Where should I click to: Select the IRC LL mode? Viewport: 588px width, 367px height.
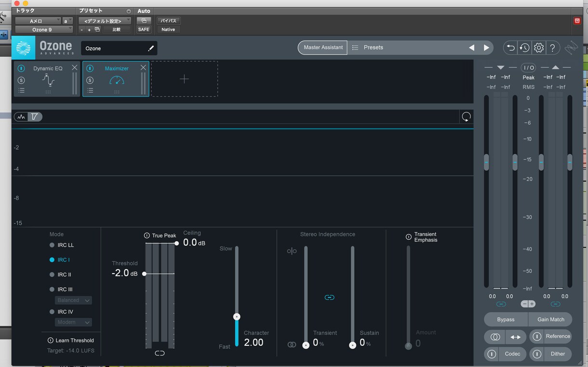tap(52, 245)
